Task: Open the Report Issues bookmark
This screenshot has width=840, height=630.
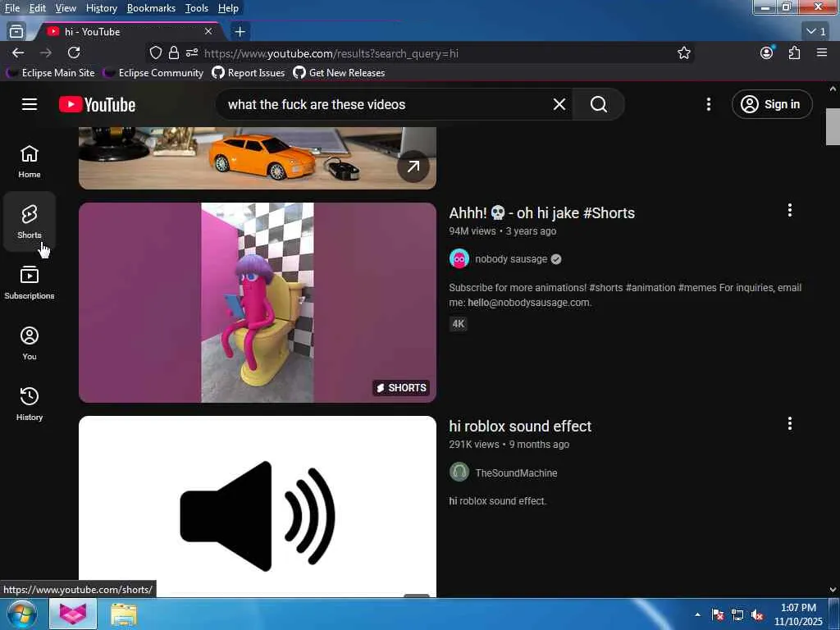Action: pyautogui.click(x=249, y=72)
